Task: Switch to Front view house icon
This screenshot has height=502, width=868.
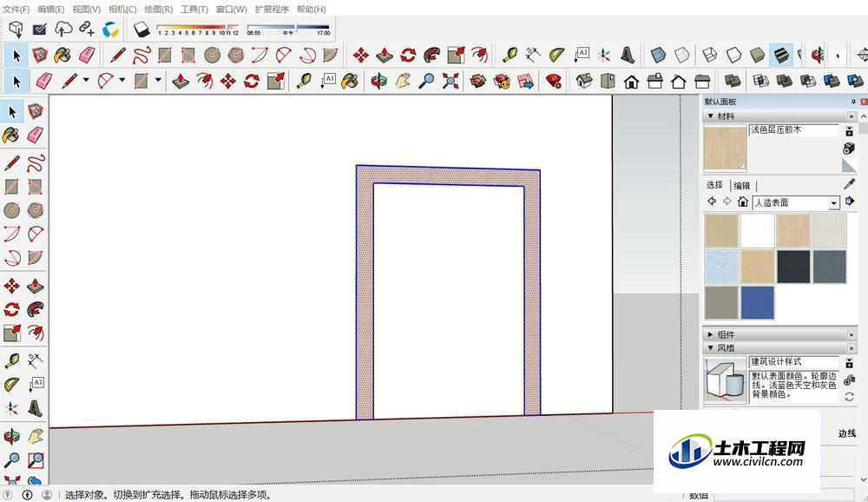Action: 631,82
